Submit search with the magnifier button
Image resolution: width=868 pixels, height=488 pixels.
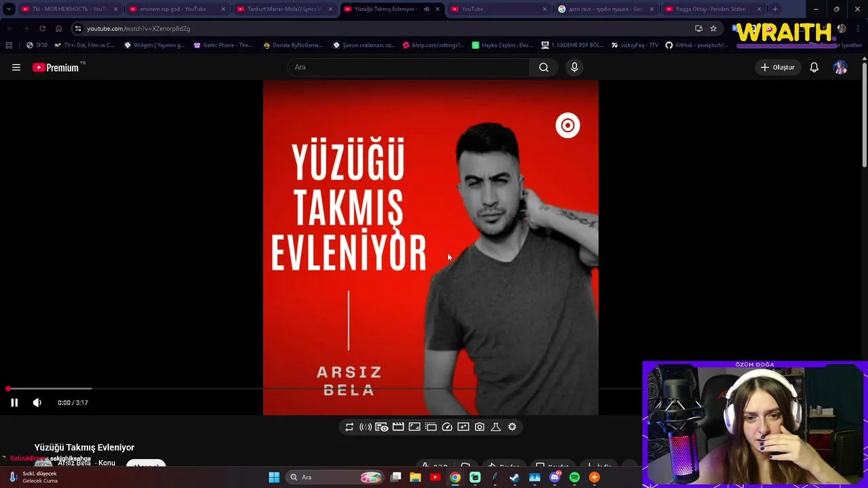click(x=544, y=67)
